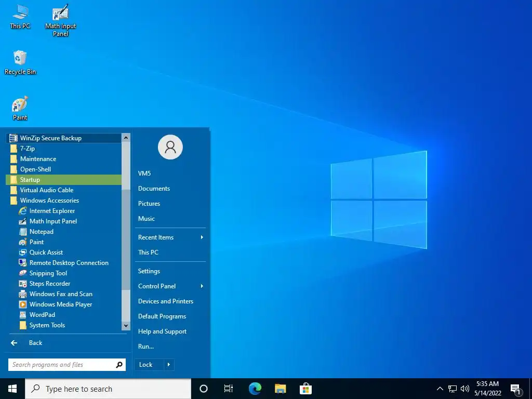Expand the Recent Items submenu
The image size is (532, 399).
click(170, 237)
